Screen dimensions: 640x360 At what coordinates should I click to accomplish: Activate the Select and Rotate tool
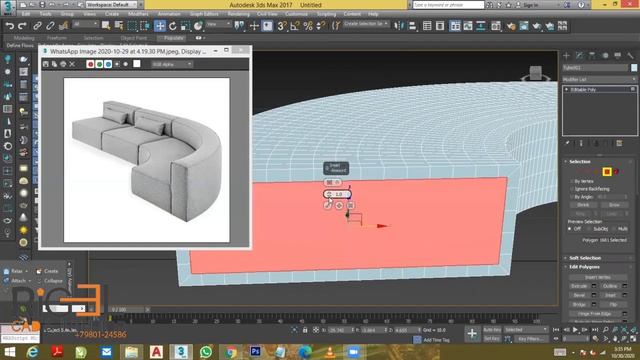[x=173, y=26]
